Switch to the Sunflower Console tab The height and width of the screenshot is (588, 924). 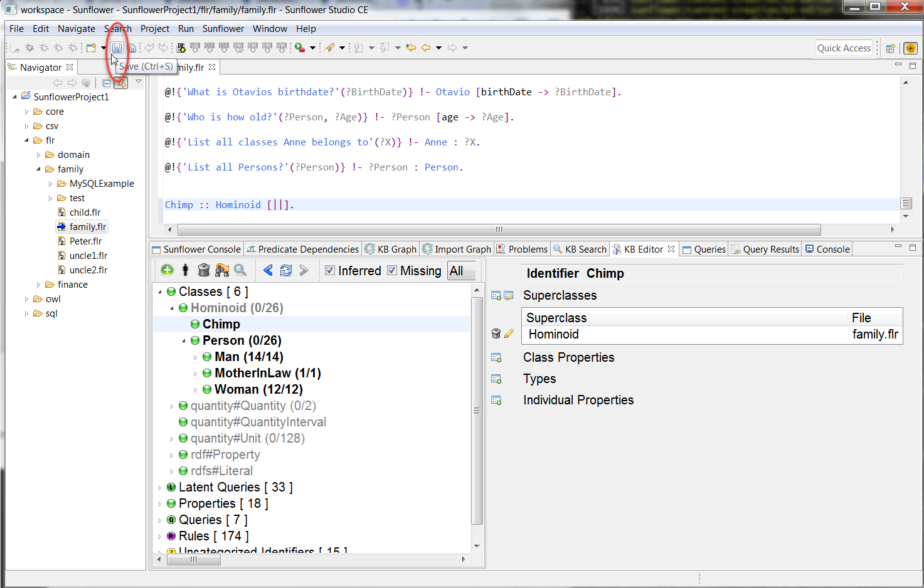[x=197, y=249]
